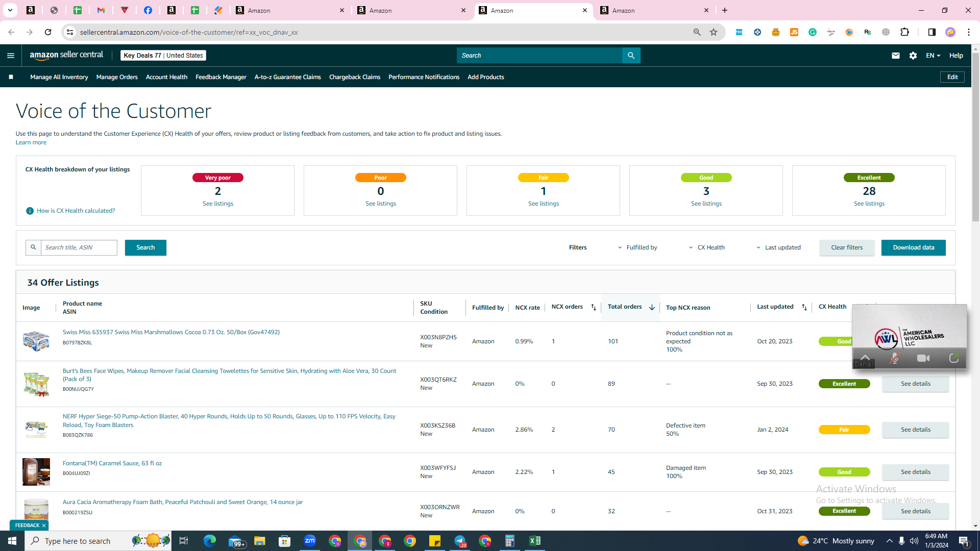This screenshot has height=551, width=980.
Task: Open Task View on the taskbar
Action: pos(184,541)
